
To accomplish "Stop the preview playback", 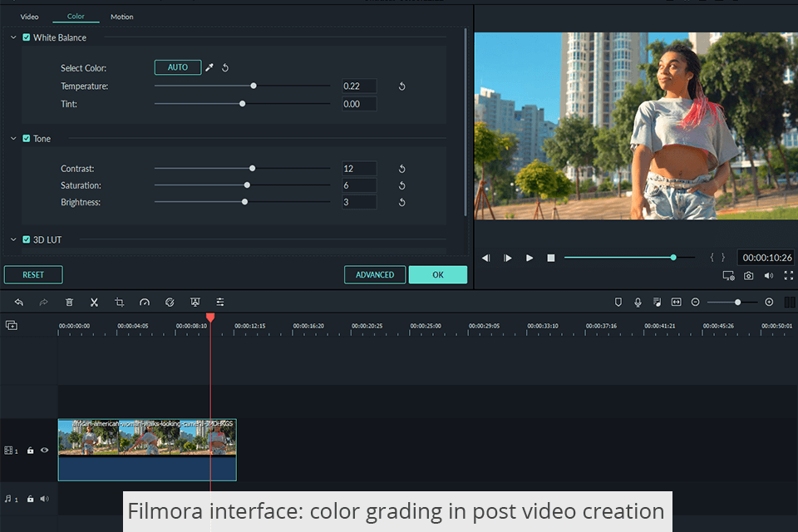I will (550, 259).
